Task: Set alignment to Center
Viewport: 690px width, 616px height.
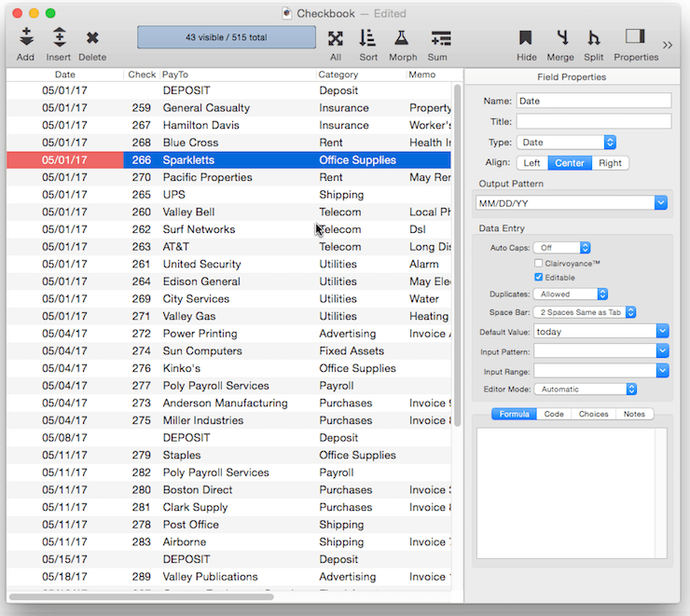Action: pos(570,163)
